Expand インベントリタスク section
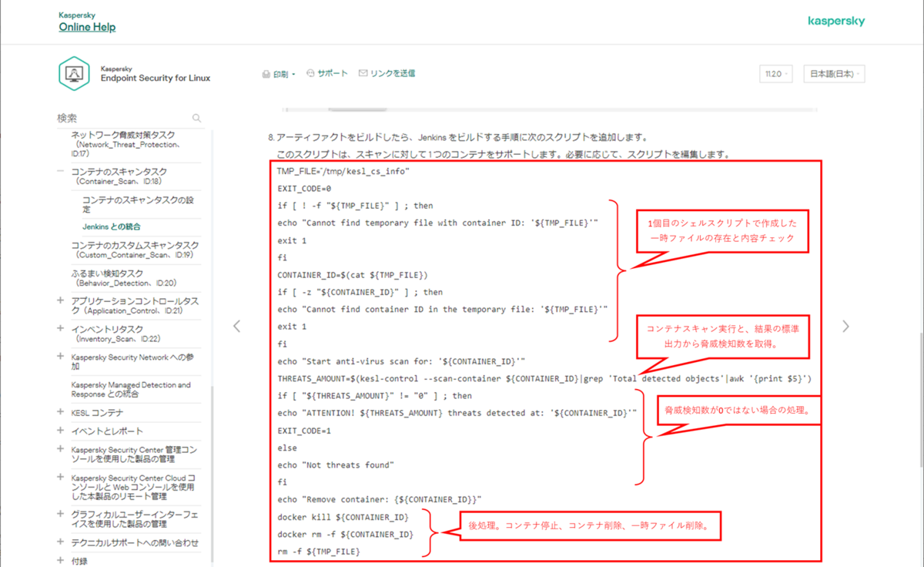924x567 pixels. (x=61, y=328)
